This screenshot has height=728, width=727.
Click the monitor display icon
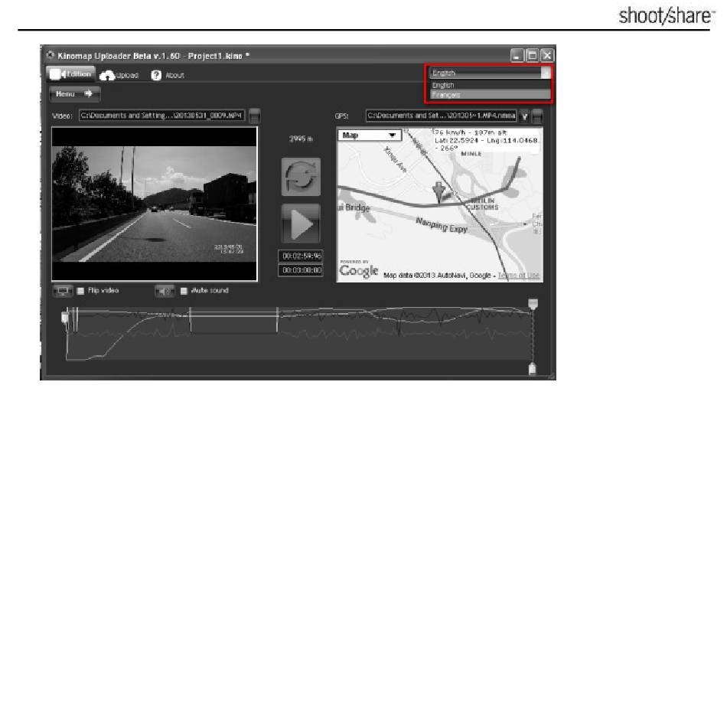63,291
